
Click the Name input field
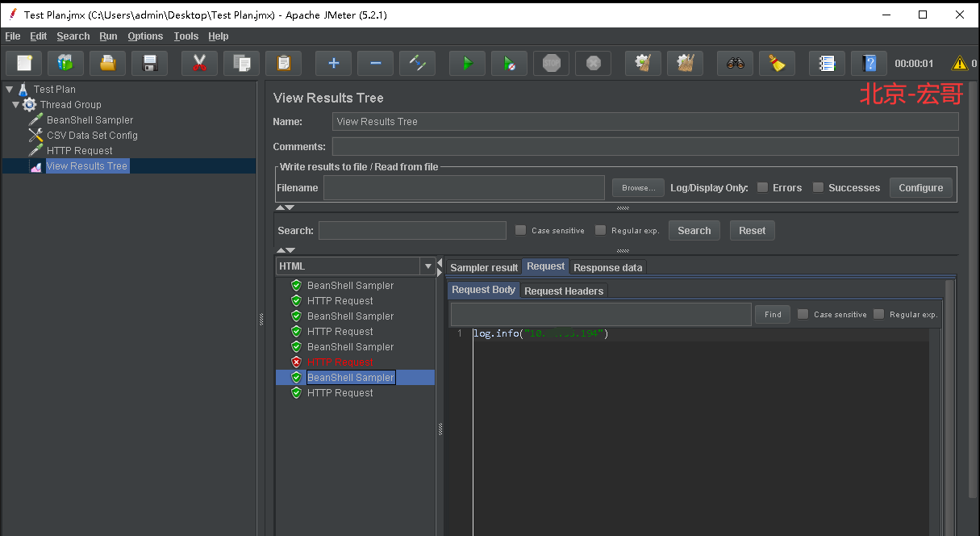[645, 122]
